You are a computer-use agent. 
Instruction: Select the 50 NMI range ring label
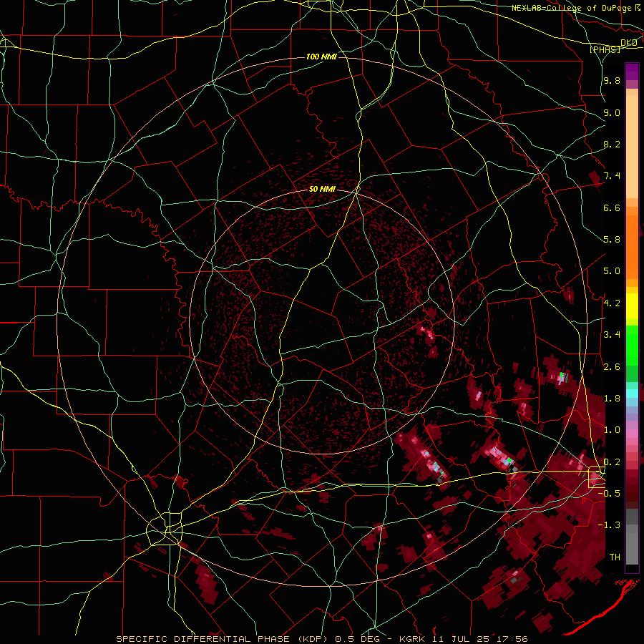pyautogui.click(x=323, y=190)
